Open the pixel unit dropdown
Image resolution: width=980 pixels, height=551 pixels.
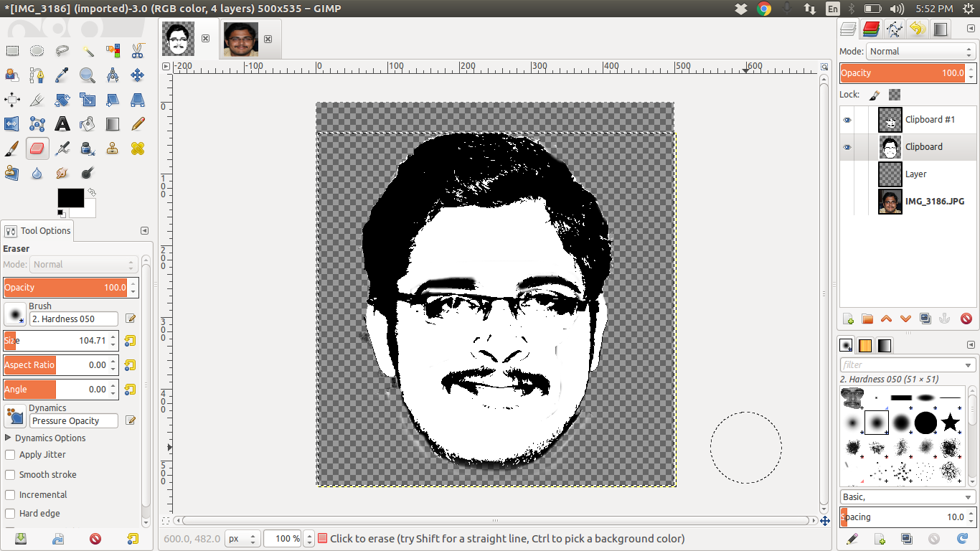click(242, 538)
